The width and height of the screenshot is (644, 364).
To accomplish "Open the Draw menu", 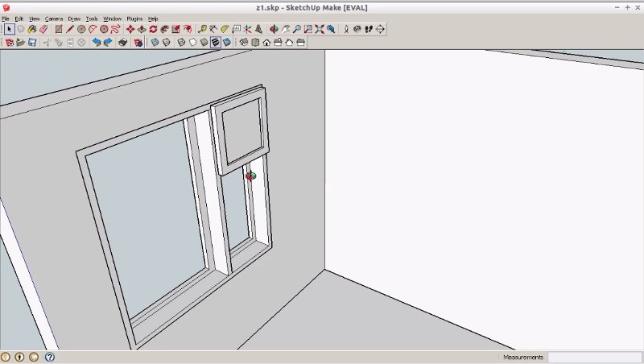I will tap(74, 19).
